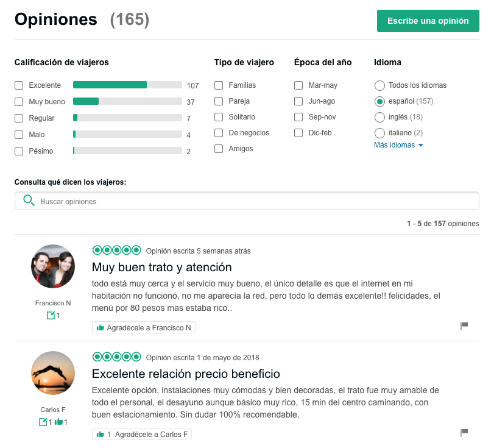The image size is (494, 448).
Task: Focus the Buscar opiniones search field
Action: click(256, 201)
